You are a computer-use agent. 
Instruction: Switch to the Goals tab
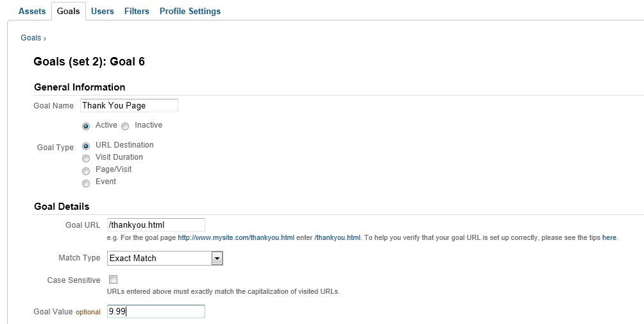(68, 11)
